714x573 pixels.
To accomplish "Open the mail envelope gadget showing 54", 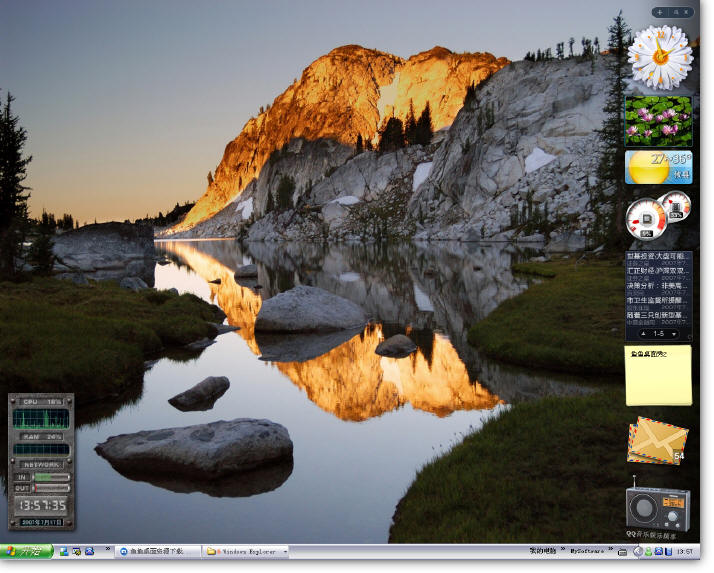I will click(657, 441).
